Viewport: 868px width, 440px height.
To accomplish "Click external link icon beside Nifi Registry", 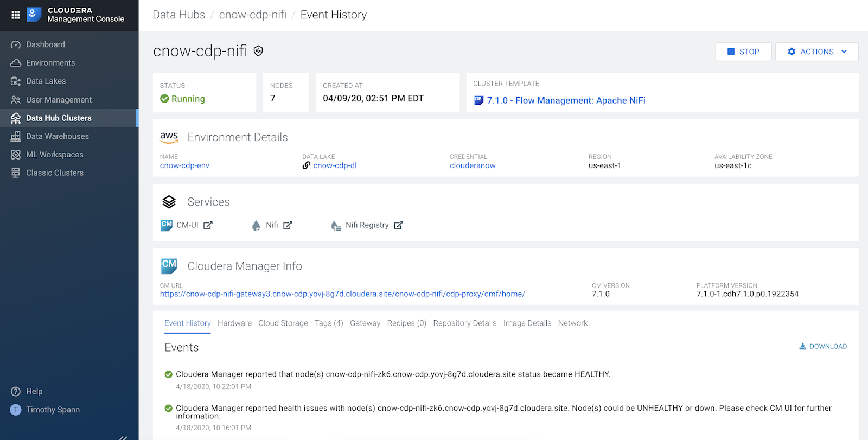I will tap(398, 225).
